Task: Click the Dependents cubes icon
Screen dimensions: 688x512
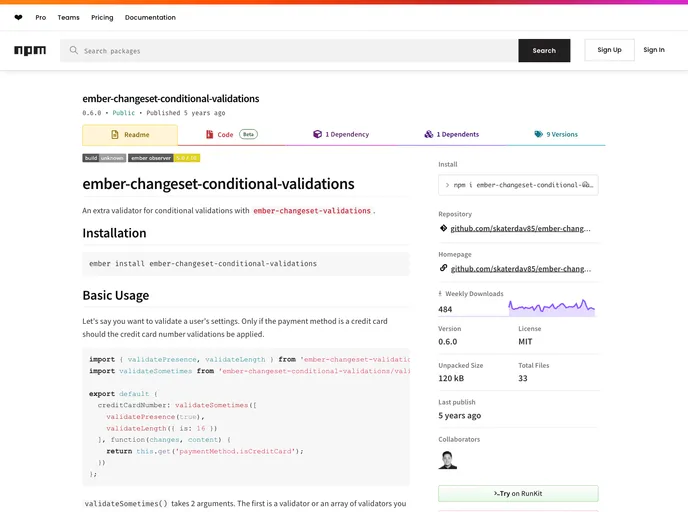Action: point(429,134)
